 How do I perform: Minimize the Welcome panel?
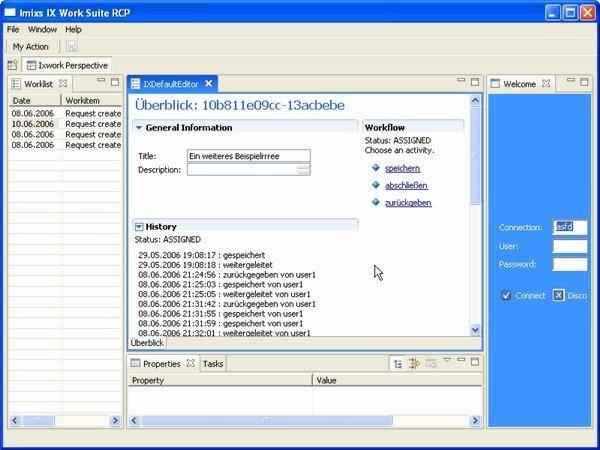[571, 80]
